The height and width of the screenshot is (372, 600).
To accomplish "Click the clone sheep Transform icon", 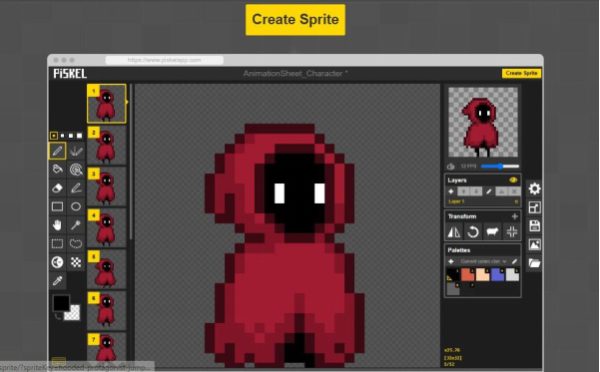I will (492, 232).
